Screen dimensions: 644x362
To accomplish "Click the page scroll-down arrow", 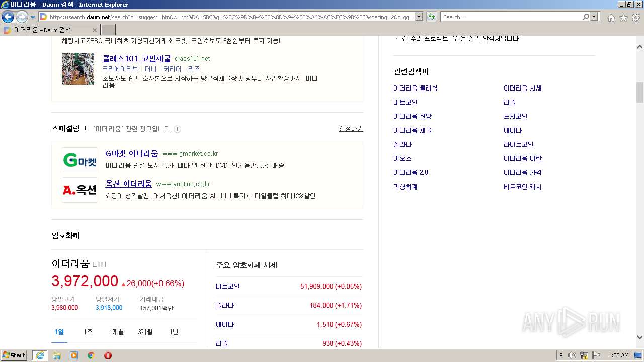I will tap(639, 338).
